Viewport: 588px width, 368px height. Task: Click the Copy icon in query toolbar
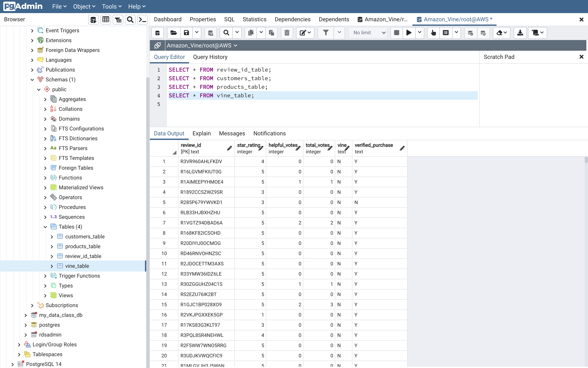tap(251, 33)
